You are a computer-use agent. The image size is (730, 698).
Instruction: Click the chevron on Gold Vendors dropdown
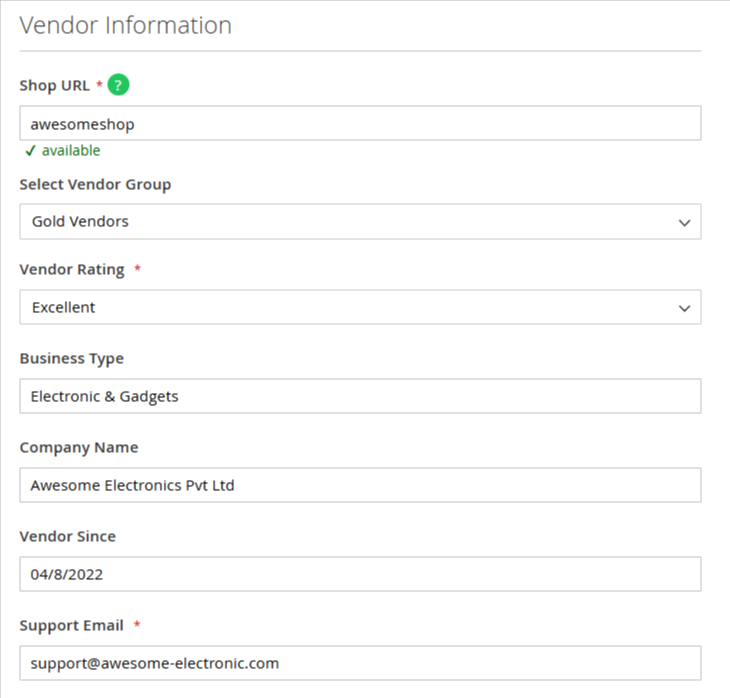[x=684, y=223]
